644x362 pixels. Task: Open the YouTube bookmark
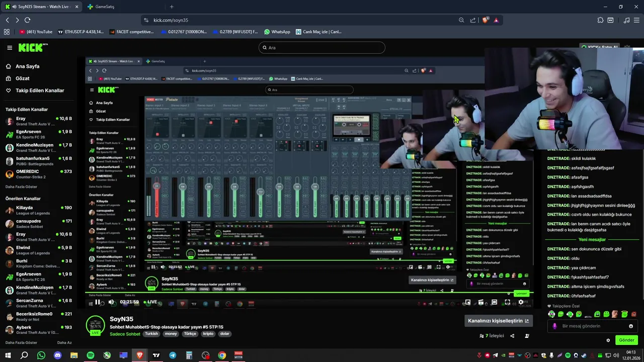[36, 32]
